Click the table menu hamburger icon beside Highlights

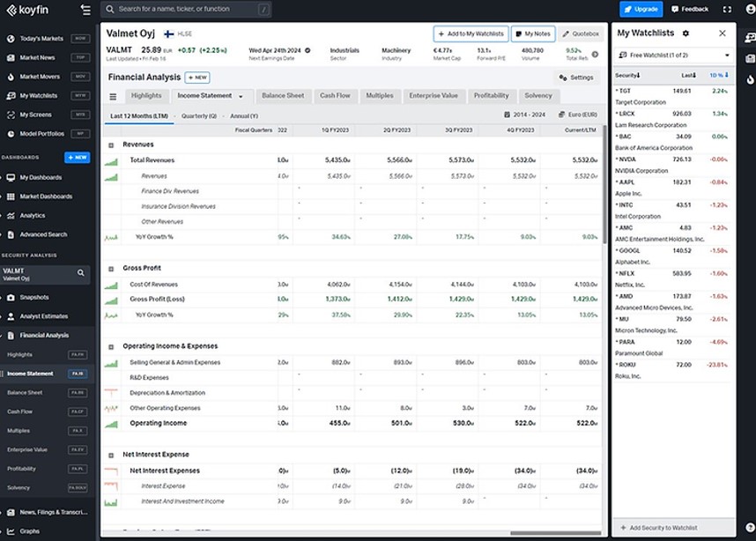point(113,96)
